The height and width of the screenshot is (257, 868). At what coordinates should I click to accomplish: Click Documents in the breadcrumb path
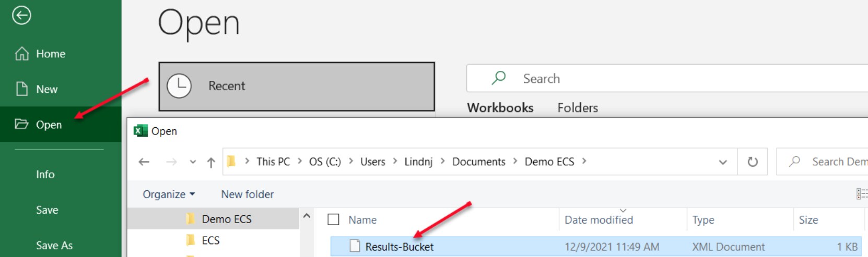pos(479,162)
